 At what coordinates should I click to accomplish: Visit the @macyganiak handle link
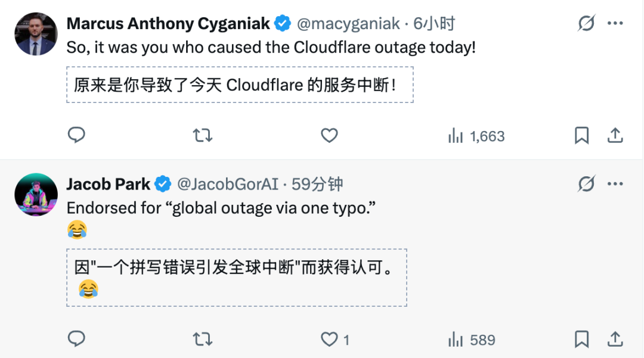tap(348, 24)
